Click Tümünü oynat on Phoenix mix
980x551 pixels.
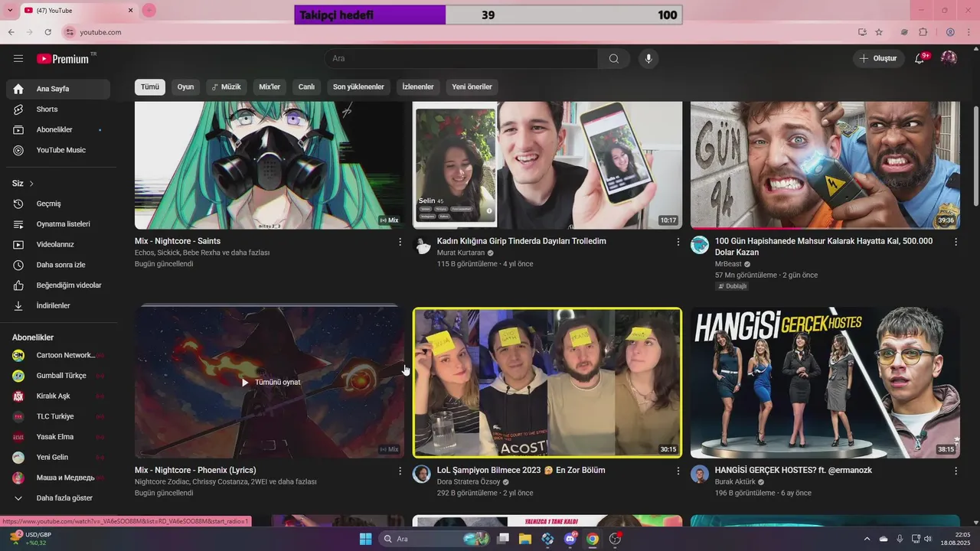tap(270, 382)
